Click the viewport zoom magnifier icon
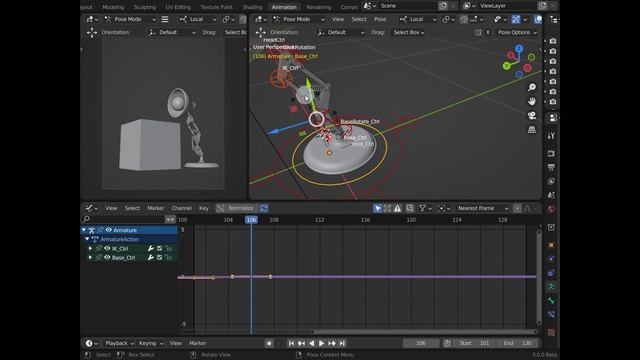The width and height of the screenshot is (640, 360). click(x=531, y=87)
